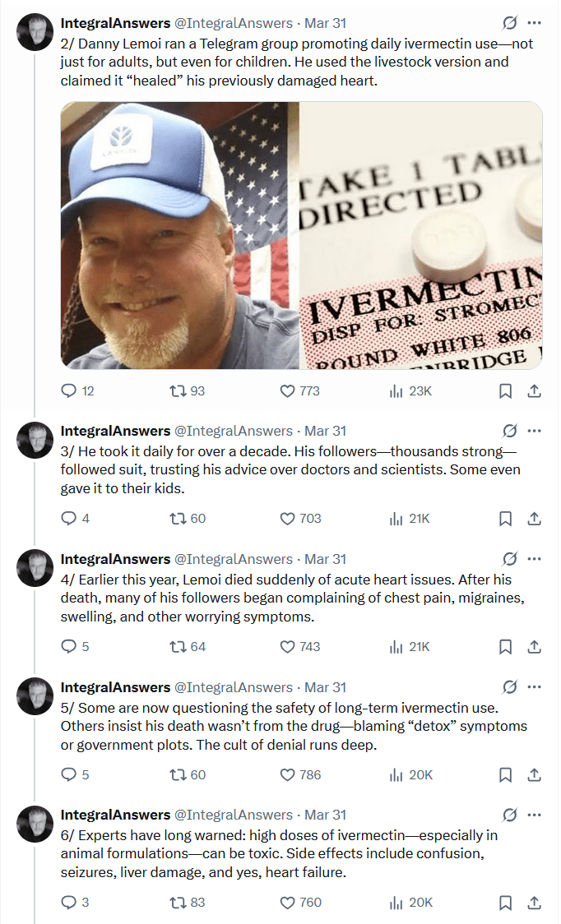Bookmark tweet 2/ about Telegram group
Screen dimensions: 561x924
coord(506,390)
